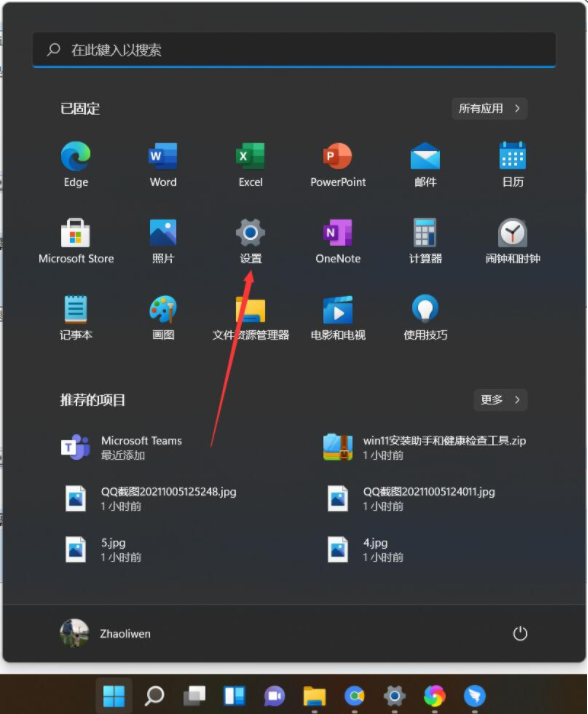The width and height of the screenshot is (588, 714).
Task: Open the 闹钟和时钟 clock app
Action: pyautogui.click(x=513, y=241)
